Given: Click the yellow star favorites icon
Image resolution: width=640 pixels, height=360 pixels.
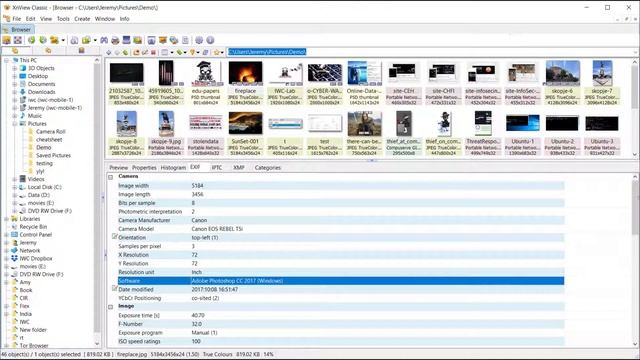Looking at the screenshot, I should [x=217, y=52].
